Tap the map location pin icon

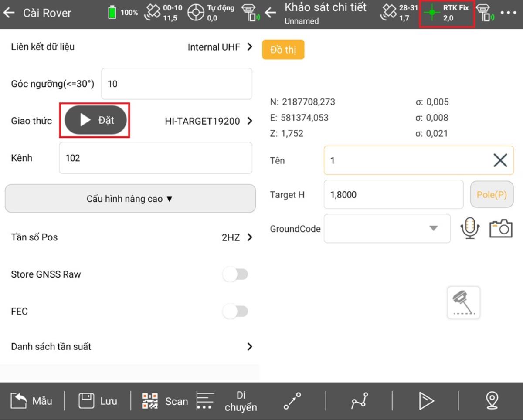point(492,400)
